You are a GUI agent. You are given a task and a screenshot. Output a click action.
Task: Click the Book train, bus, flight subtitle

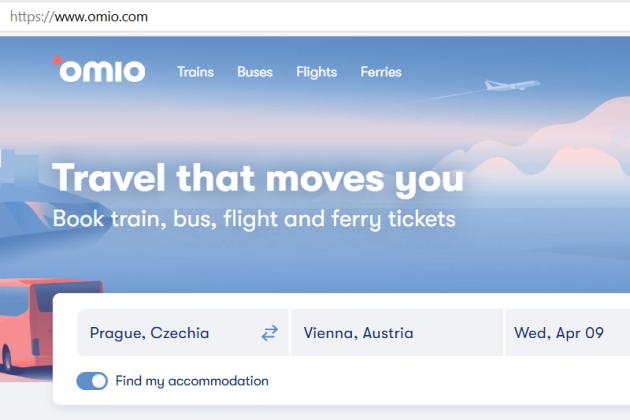(x=254, y=219)
